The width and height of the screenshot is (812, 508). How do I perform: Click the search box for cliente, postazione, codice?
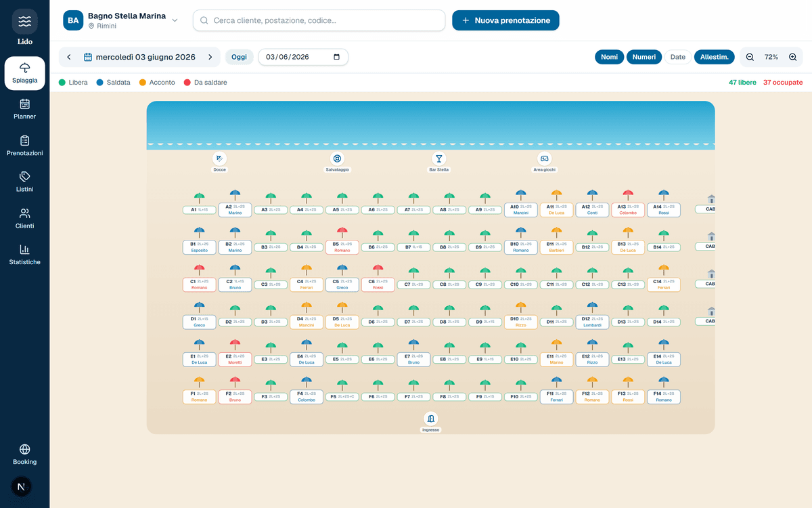point(319,20)
